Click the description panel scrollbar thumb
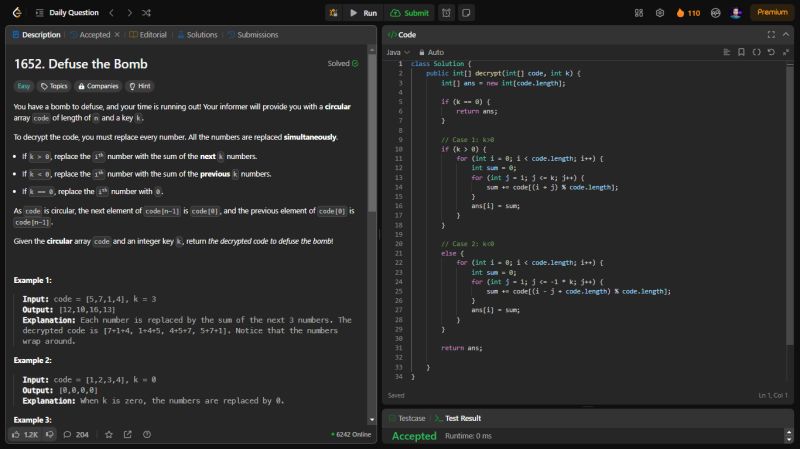 coord(371,134)
